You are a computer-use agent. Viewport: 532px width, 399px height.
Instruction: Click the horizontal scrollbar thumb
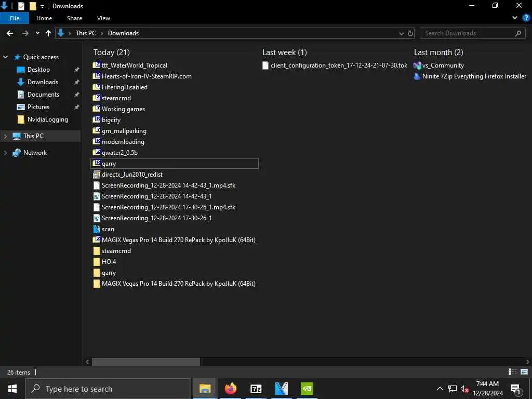pos(146,362)
